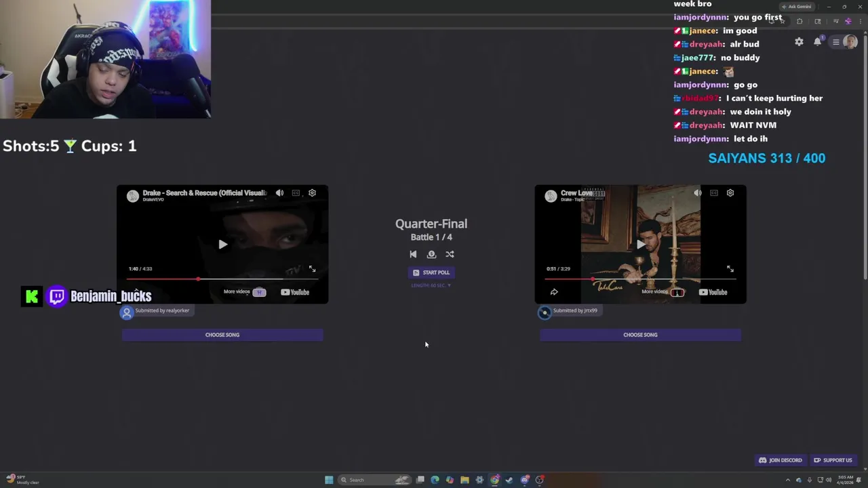Screen dimensions: 868x488
Task: Open the Drake - Topic channel avatar on the right video
Action: coord(551,196)
